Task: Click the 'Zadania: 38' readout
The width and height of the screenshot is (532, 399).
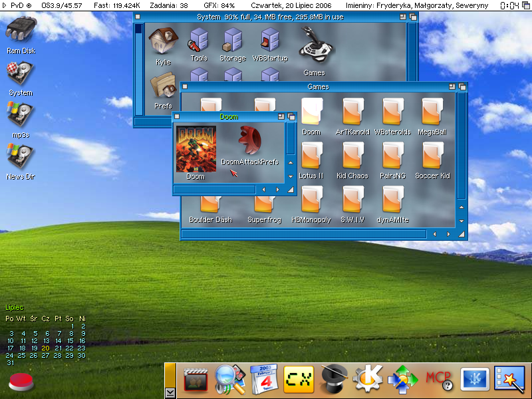Action: (169, 5)
